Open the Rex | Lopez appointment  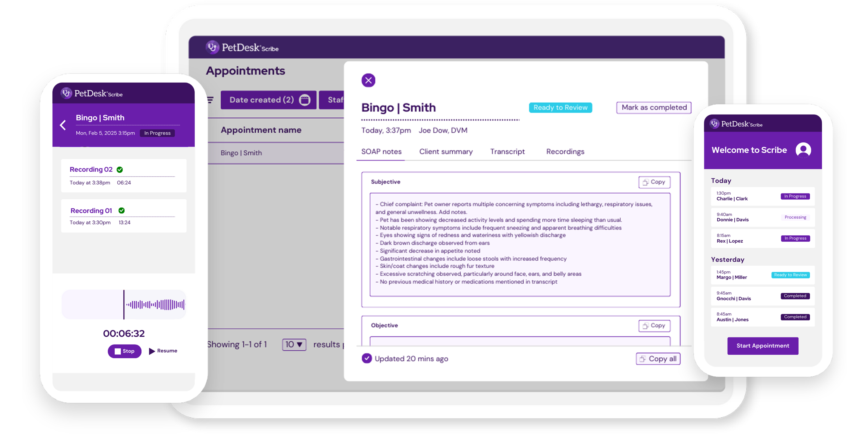(763, 238)
